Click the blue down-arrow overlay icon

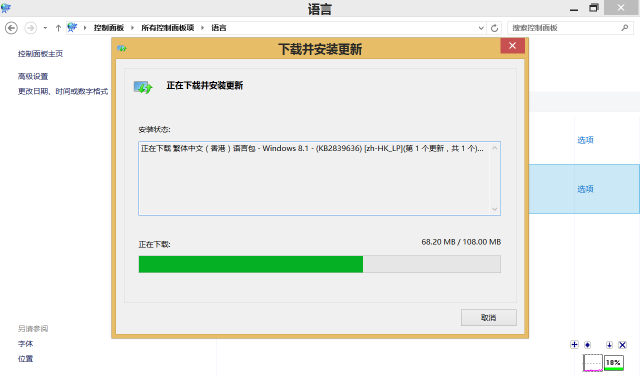coord(609,345)
